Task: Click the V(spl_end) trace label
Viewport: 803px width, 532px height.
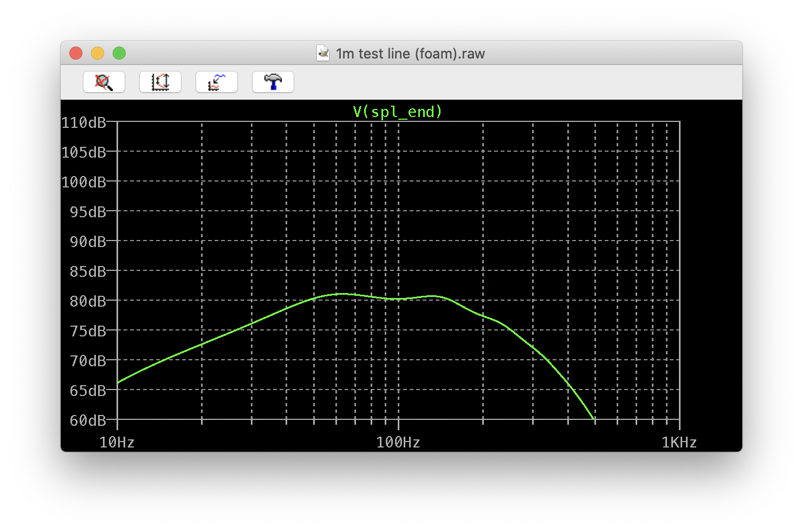Action: tap(398, 112)
